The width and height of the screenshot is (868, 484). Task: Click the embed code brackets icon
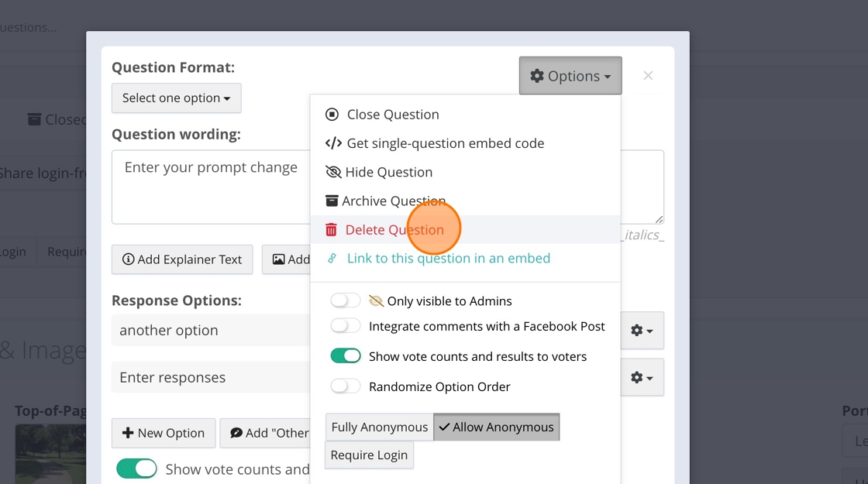(333, 143)
